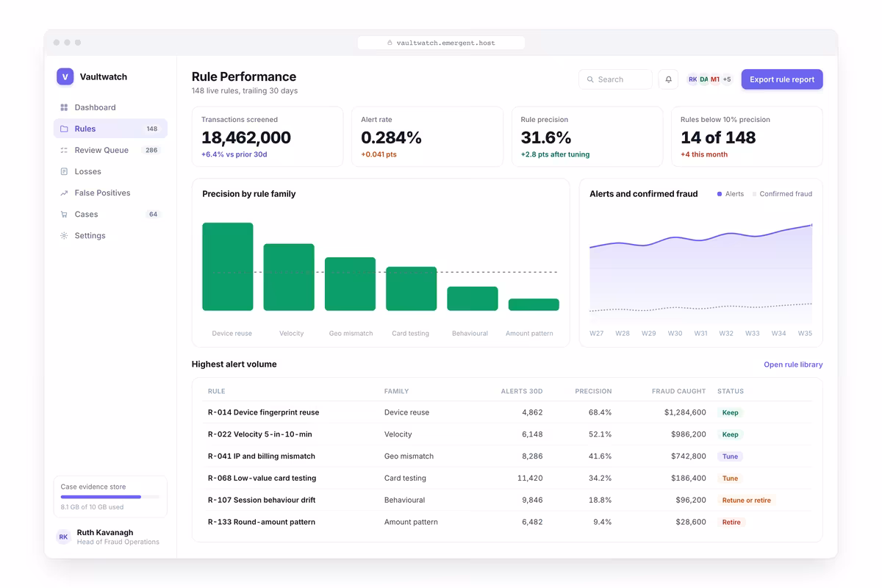Screen dimensions: 882x588
Task: Sort by FRAUD CAUGHT column header
Action: tap(678, 391)
